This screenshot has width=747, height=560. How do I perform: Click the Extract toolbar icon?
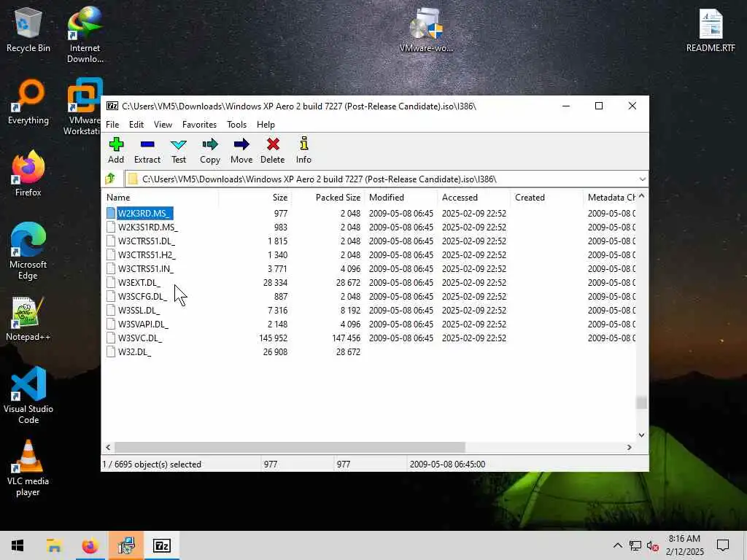147,144
